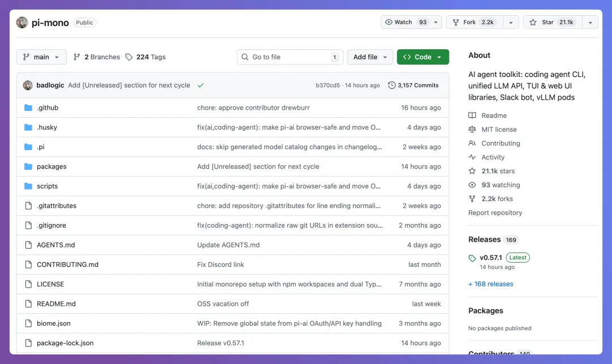This screenshot has width=612, height=364.
Task: Click the AGENTS.md file icon
Action: coord(28,245)
